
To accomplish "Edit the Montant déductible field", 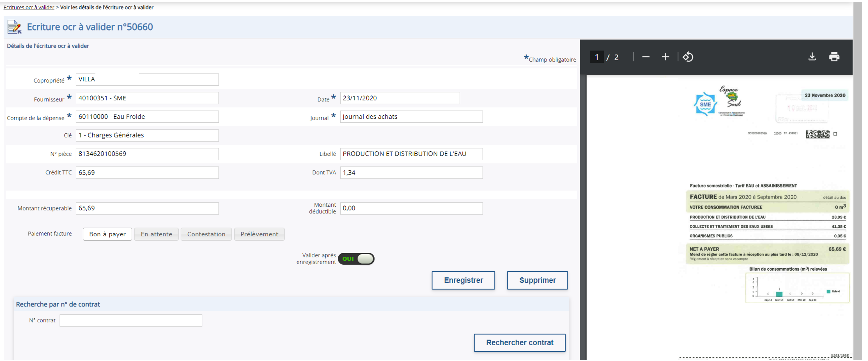I will click(412, 208).
